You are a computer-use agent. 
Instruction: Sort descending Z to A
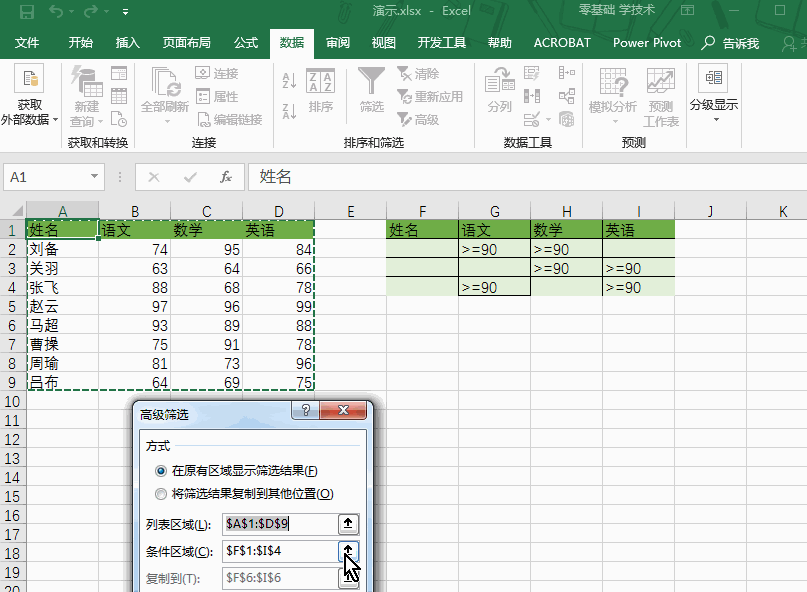[x=289, y=111]
